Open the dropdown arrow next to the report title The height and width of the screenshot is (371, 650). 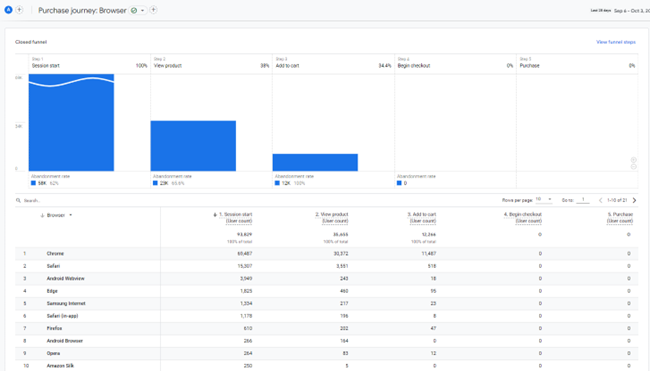coord(143,10)
